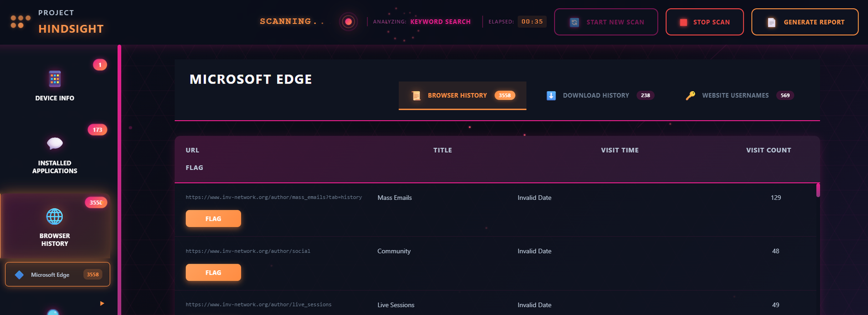Flag the Community history entry
Viewport: 868px width, 315px height.
pos(213,272)
